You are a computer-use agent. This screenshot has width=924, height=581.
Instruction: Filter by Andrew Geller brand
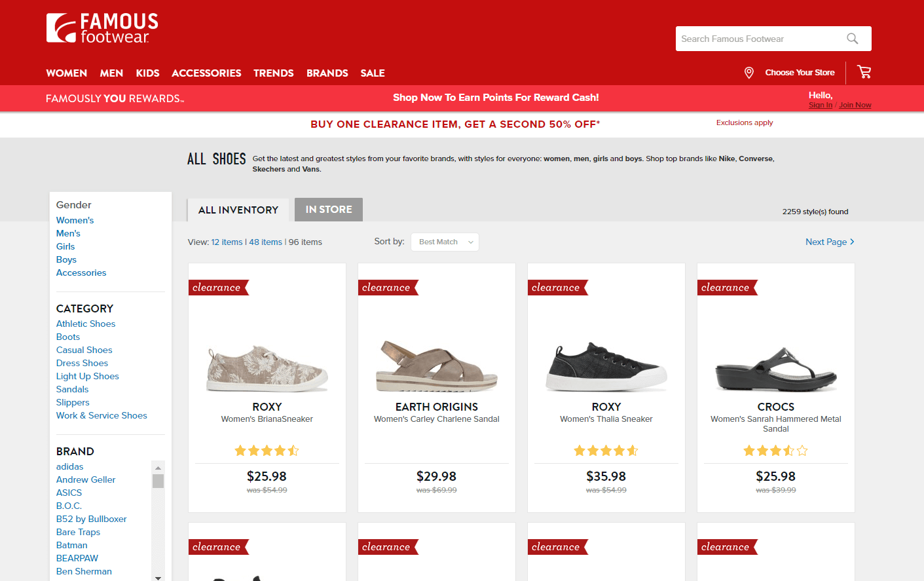click(x=86, y=479)
